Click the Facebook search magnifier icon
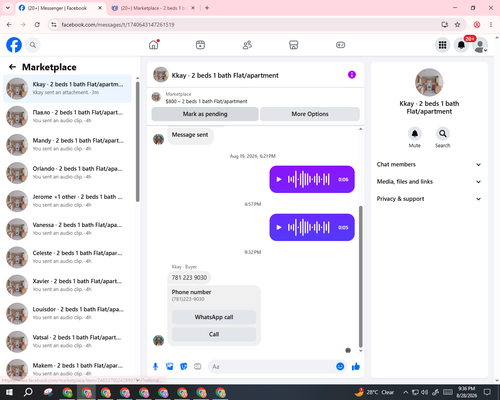 [x=33, y=45]
